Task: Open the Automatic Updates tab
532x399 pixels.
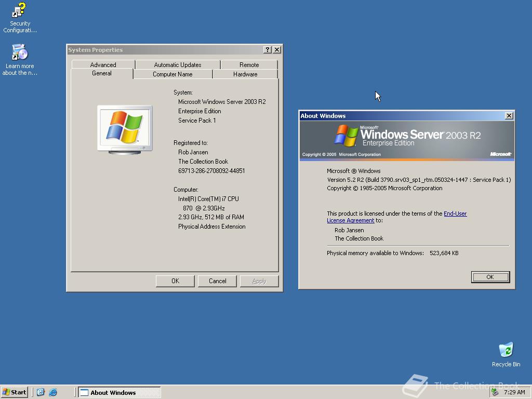Action: tap(177, 64)
